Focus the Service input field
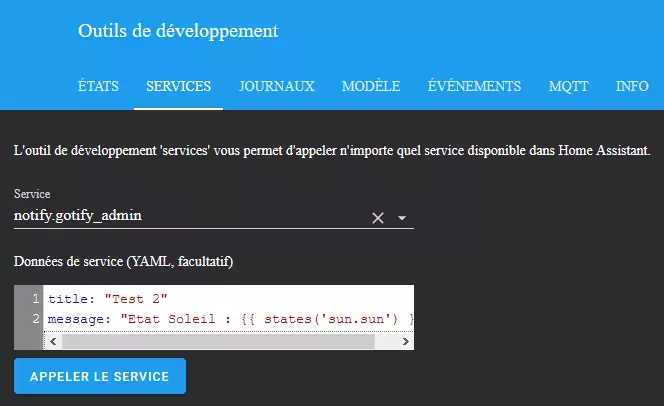664x406 pixels. pyautogui.click(x=191, y=215)
